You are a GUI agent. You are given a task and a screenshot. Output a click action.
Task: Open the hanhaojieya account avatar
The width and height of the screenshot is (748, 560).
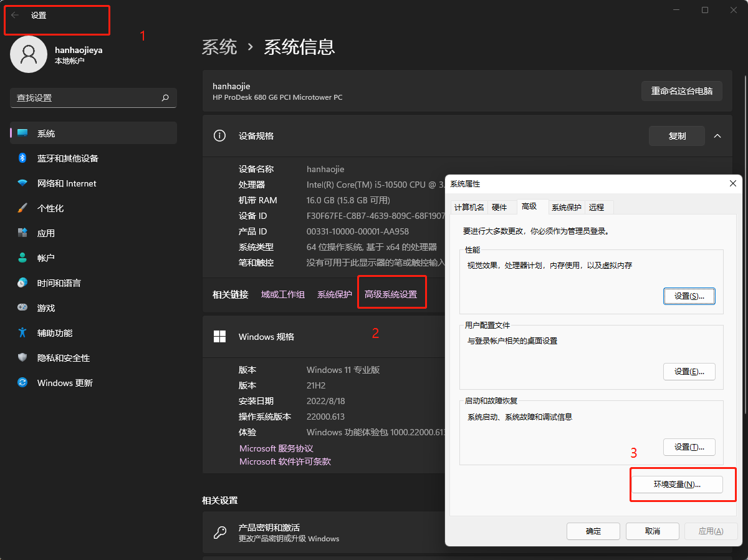[x=29, y=54]
